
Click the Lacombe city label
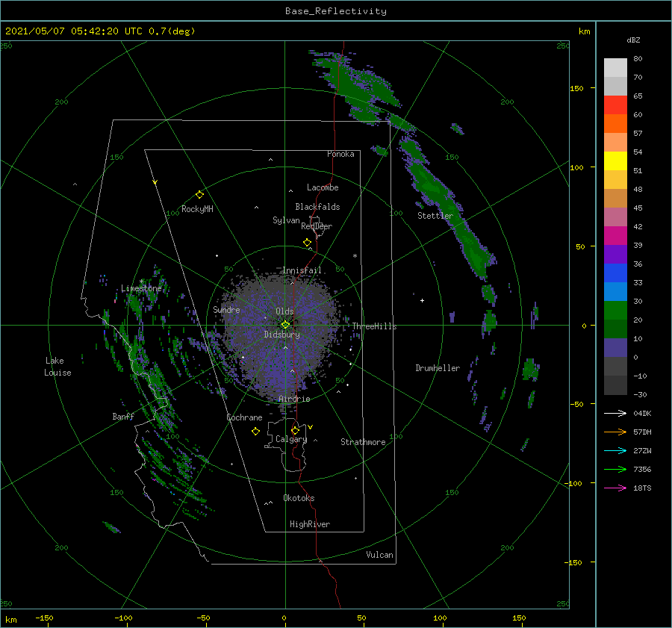click(x=323, y=187)
